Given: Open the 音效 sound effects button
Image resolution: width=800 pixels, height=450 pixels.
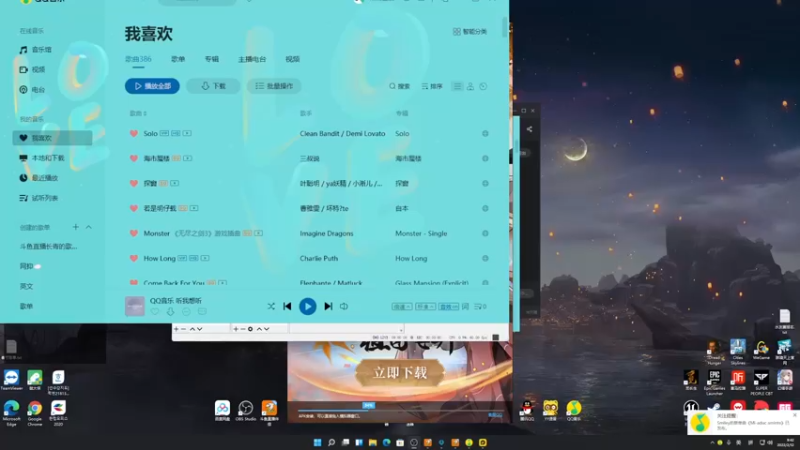Looking at the screenshot, I should (x=448, y=307).
